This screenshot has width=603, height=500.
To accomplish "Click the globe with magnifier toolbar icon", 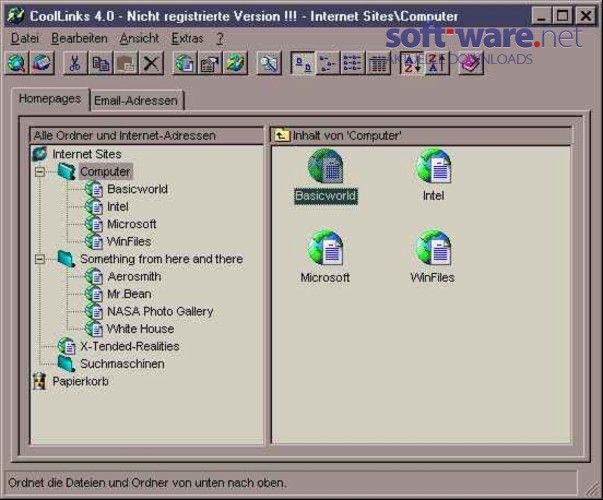I will 17,63.
